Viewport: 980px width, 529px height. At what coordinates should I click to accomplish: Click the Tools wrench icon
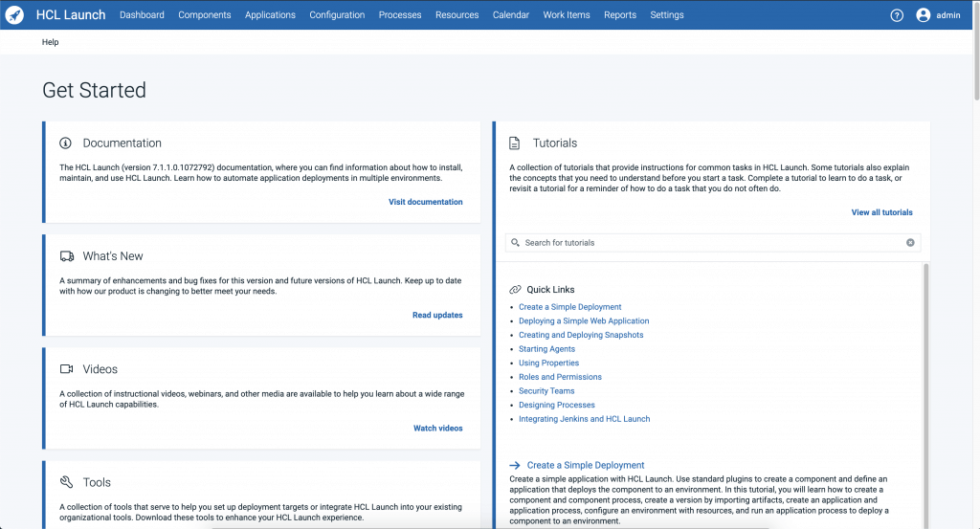click(x=67, y=482)
